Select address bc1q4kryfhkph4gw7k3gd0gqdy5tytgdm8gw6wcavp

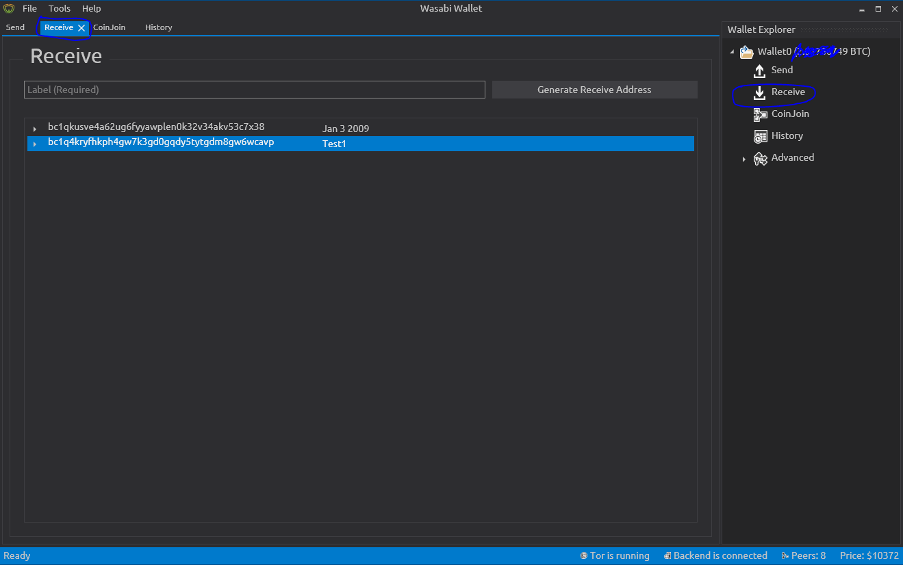pyautogui.click(x=161, y=142)
